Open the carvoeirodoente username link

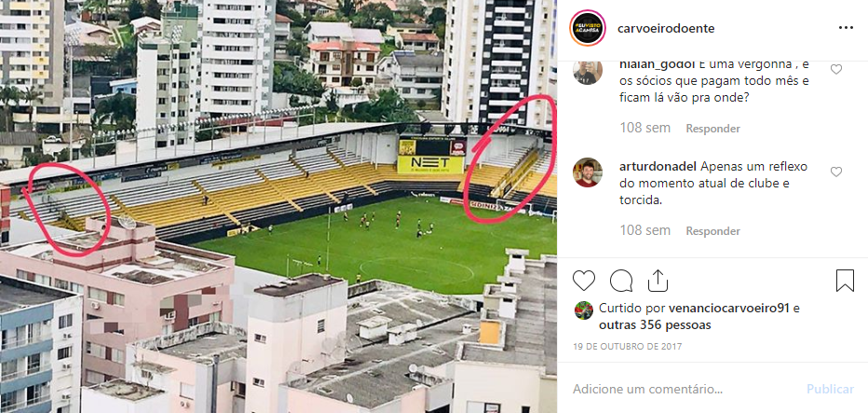tap(666, 29)
